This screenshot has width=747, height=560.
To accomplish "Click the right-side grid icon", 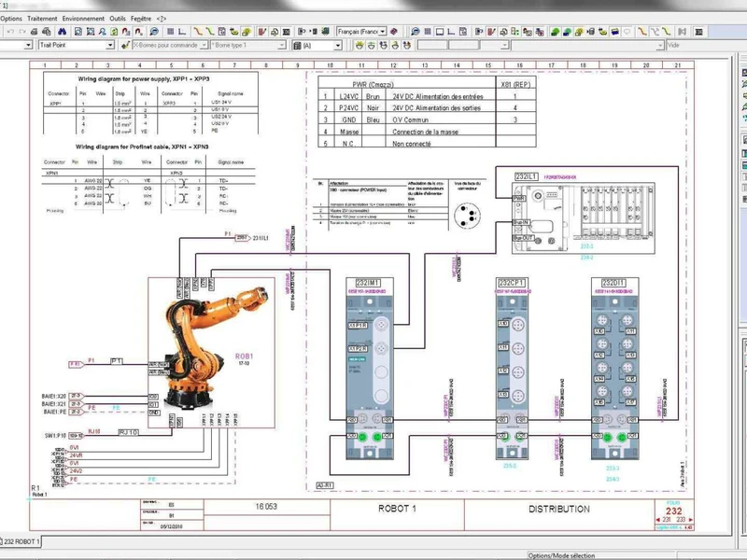I will [428, 32].
